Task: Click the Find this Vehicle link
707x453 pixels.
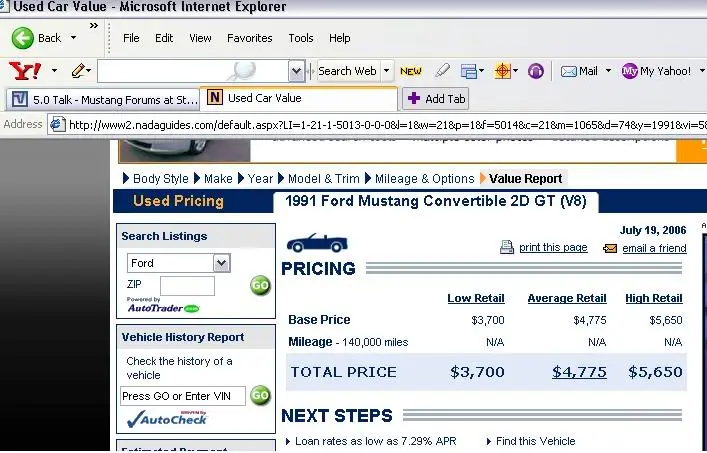Action: 536,441
